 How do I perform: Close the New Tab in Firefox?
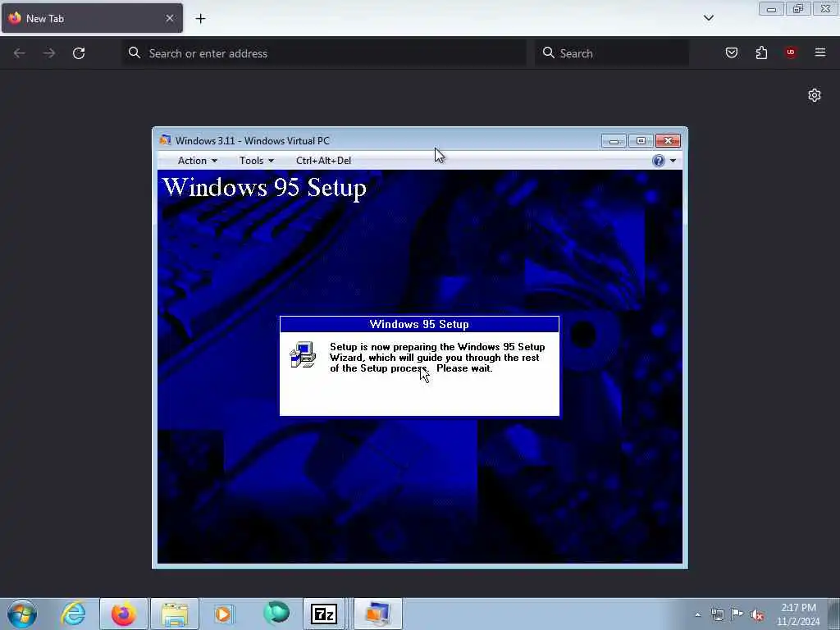coord(170,18)
